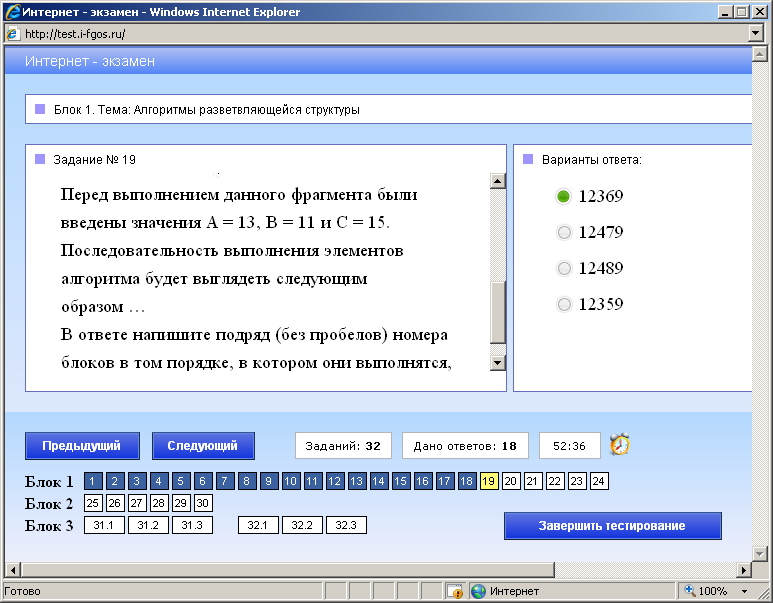This screenshot has height=603, width=773.
Task: Click the alarm clock timer icon
Action: (x=620, y=445)
